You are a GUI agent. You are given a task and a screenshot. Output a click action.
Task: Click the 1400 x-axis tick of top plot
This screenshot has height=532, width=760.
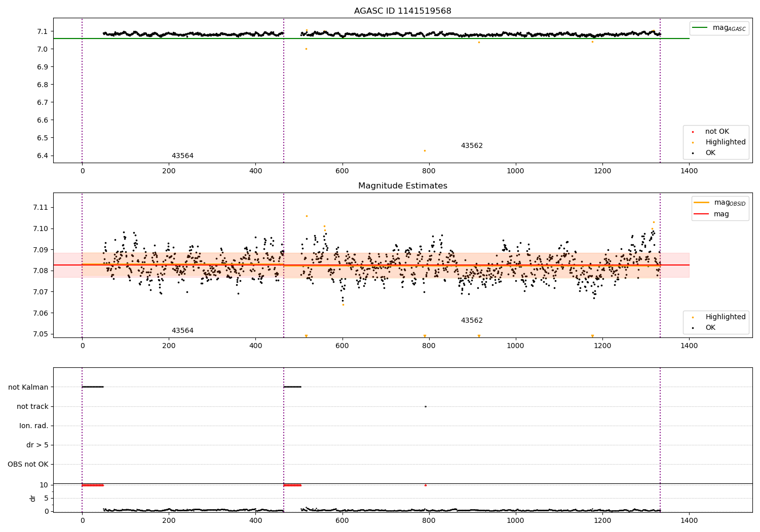click(689, 171)
